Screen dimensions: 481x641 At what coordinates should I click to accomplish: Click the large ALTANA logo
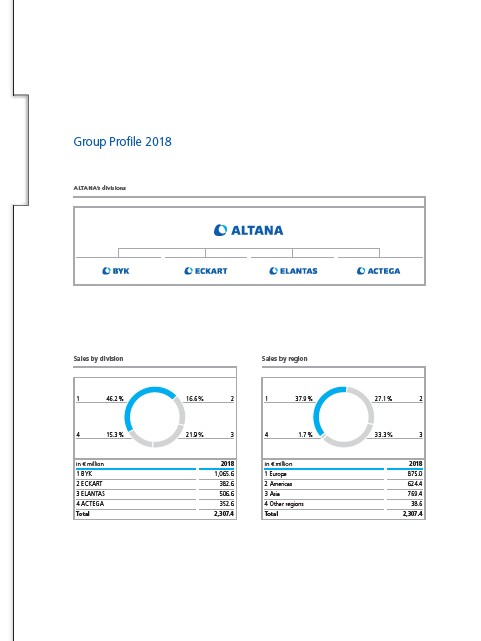[248, 230]
